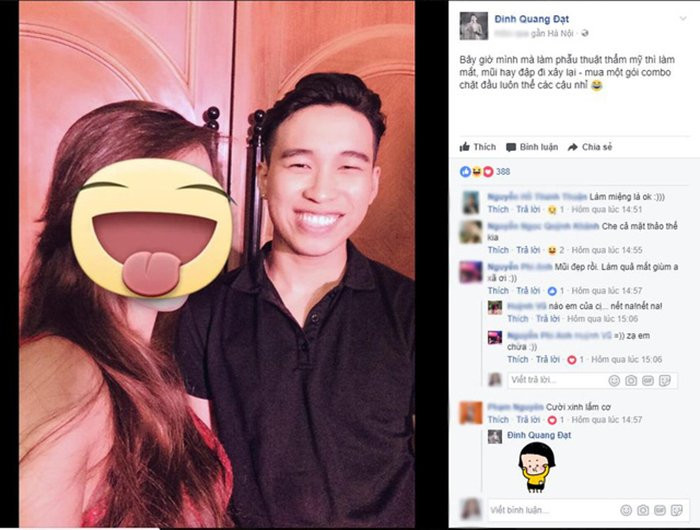
Task: Open sticker picker in bottom comment box
Action: pos(677,510)
